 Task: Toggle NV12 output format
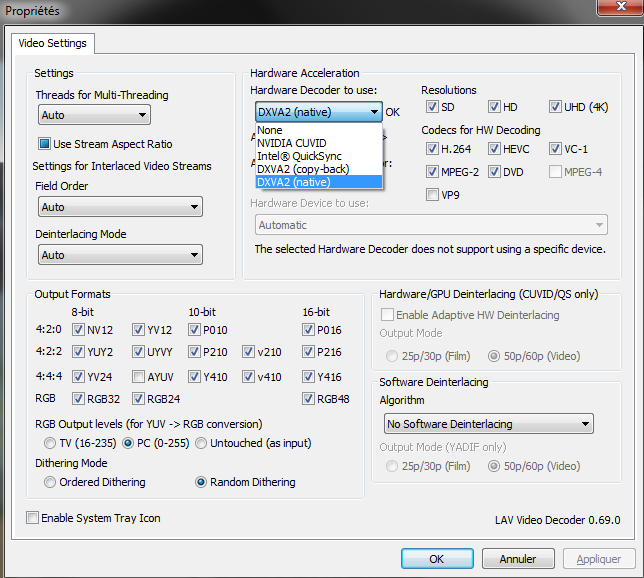click(78, 329)
